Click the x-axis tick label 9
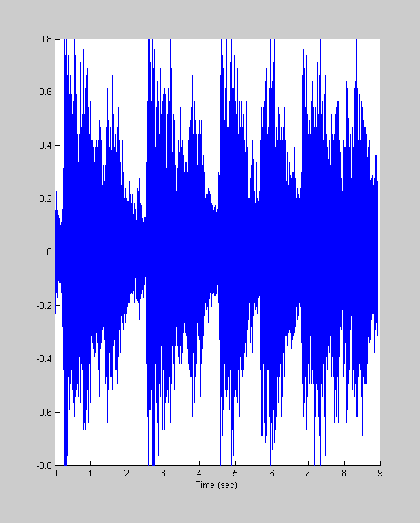Viewport: 420px width, 523px height. point(380,473)
